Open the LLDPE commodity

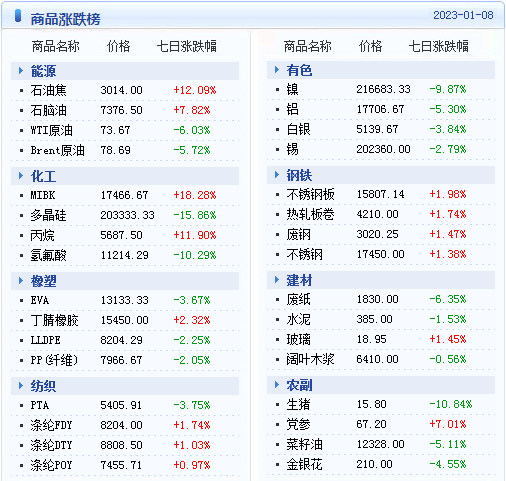tap(45, 340)
